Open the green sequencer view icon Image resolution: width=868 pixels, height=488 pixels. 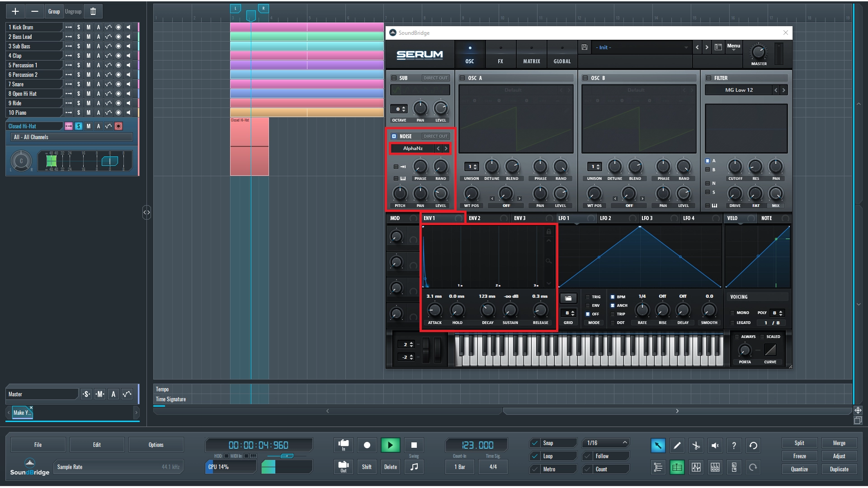click(x=677, y=467)
